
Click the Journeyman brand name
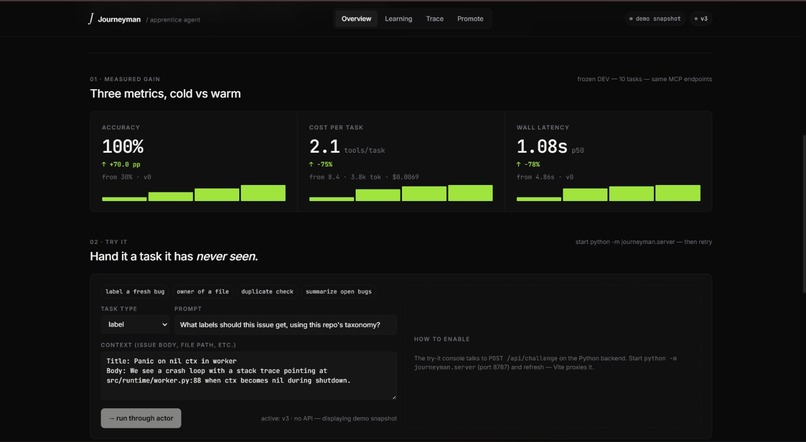(x=119, y=20)
